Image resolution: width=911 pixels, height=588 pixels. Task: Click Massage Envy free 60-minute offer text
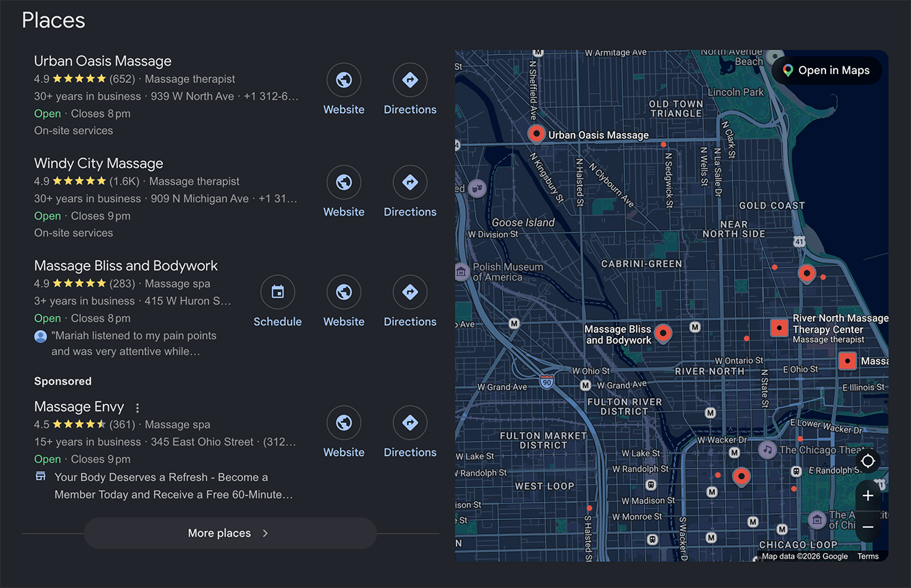[x=173, y=486]
